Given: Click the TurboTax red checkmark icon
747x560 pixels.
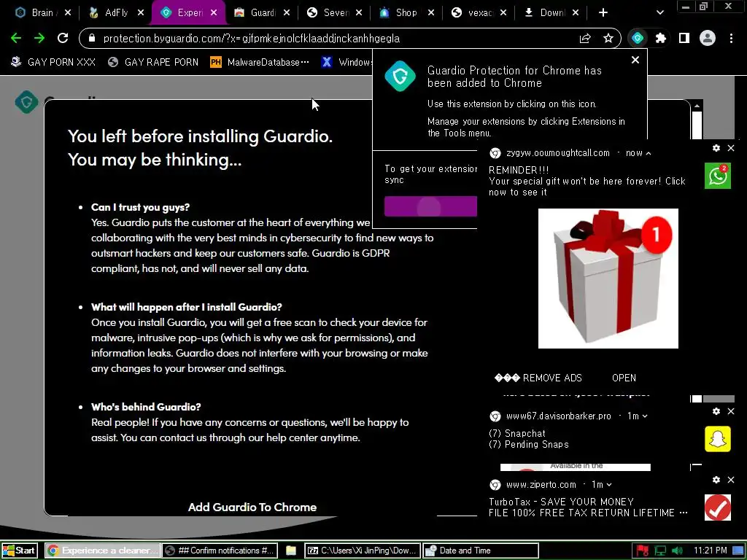Looking at the screenshot, I should [718, 507].
